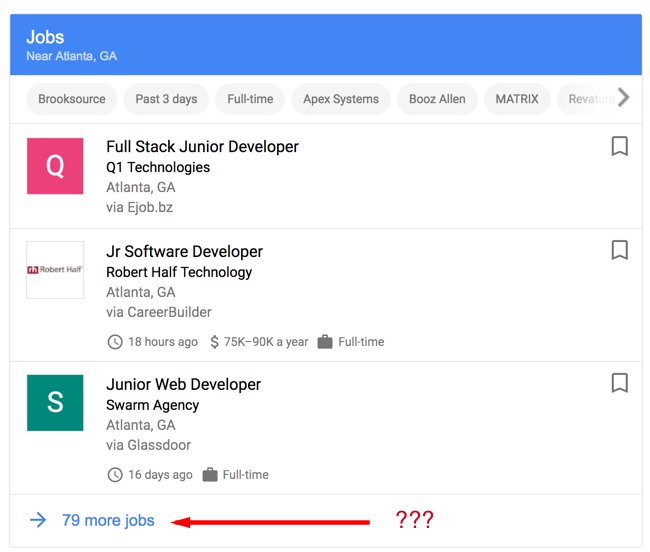650x552 pixels.
Task: Click Swarm Agency company name
Action: click(x=153, y=405)
